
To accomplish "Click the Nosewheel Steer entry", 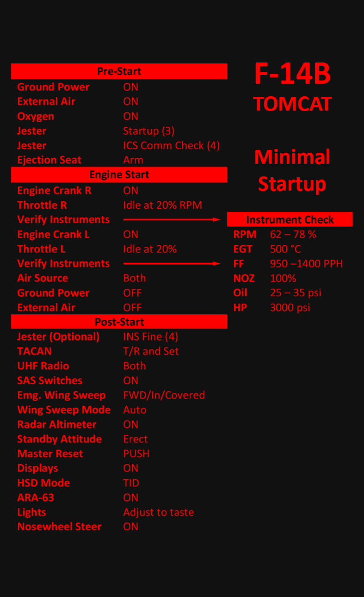I will click(59, 527).
